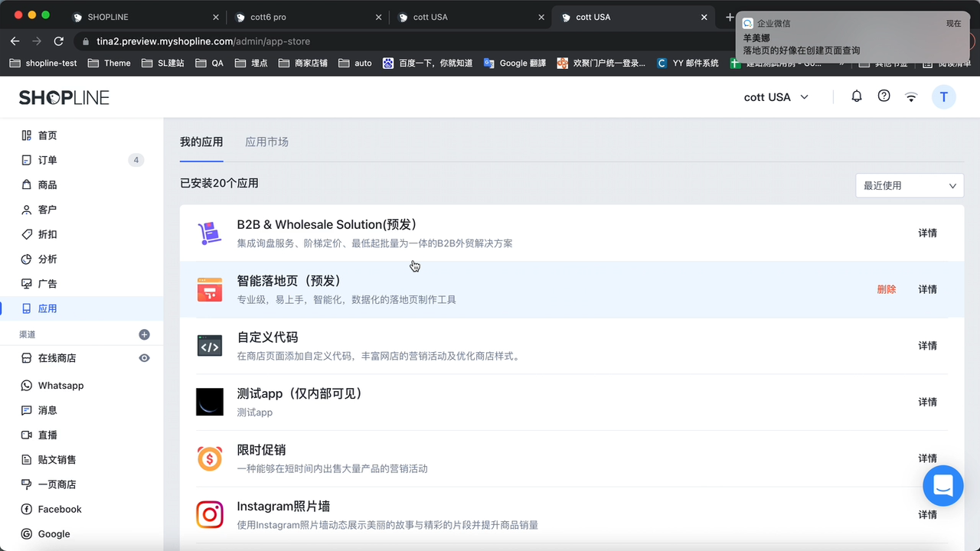Add a channel with the plus icon
Viewport: 980px width, 551px height.
[x=144, y=334]
